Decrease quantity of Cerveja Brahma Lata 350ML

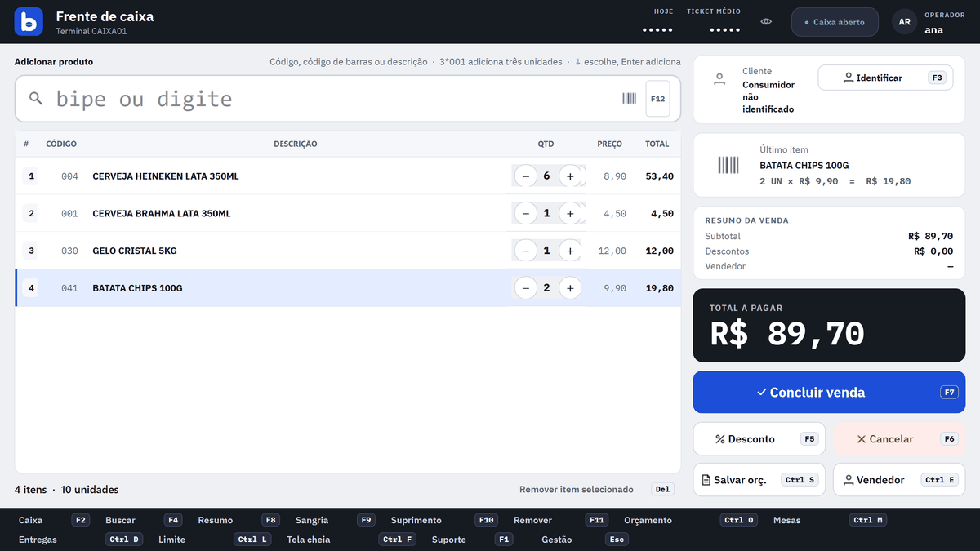point(525,214)
